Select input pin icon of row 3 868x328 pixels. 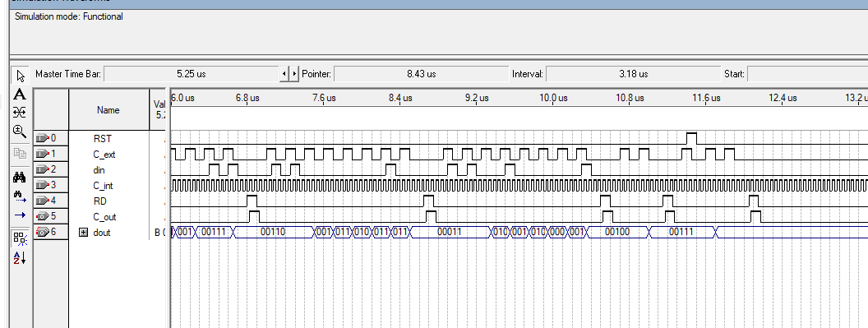(43, 185)
